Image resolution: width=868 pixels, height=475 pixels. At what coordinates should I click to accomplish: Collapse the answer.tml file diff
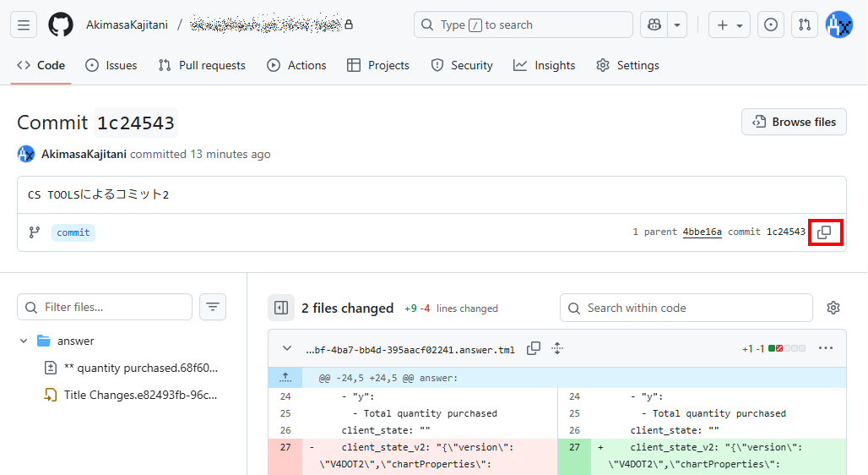287,348
